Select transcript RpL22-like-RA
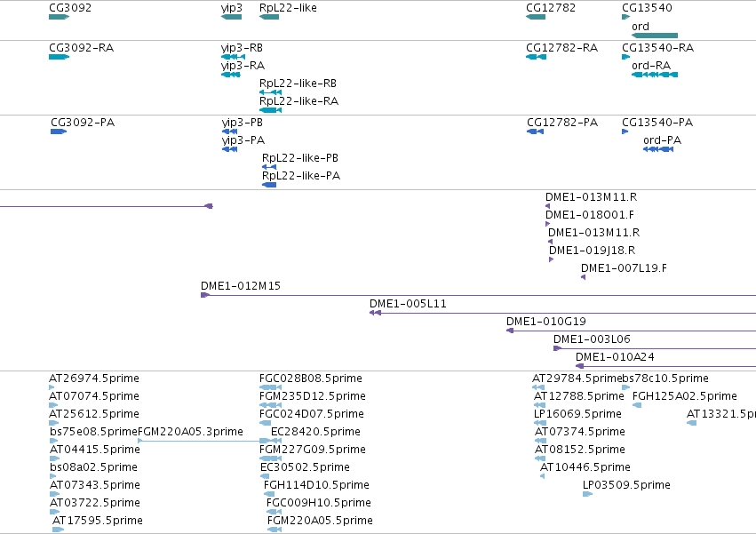 click(270, 110)
